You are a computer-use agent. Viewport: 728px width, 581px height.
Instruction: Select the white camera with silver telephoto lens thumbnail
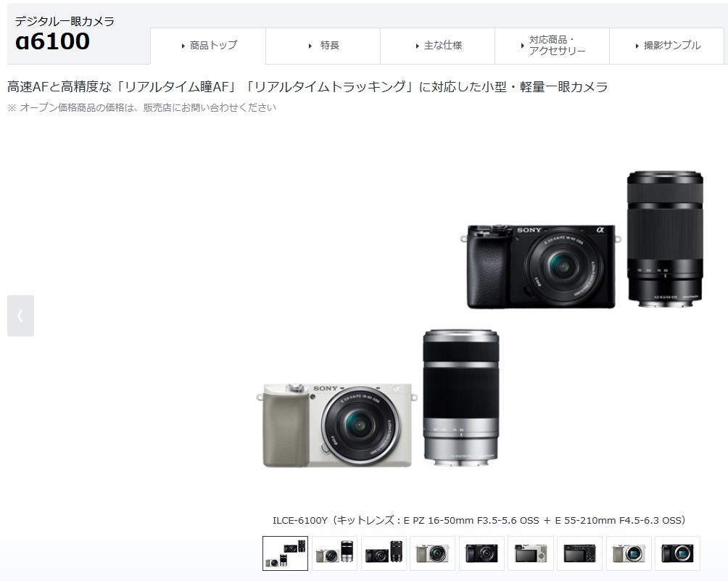coord(334,553)
